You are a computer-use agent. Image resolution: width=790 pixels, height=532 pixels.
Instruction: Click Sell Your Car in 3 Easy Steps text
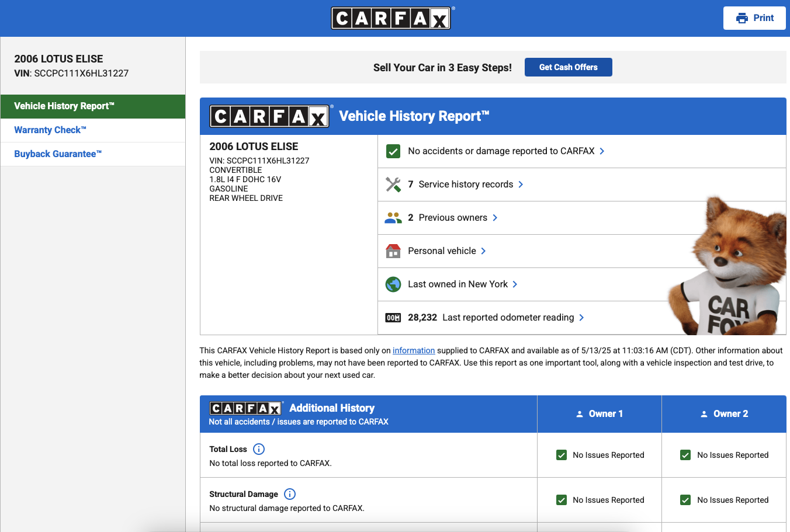point(442,68)
